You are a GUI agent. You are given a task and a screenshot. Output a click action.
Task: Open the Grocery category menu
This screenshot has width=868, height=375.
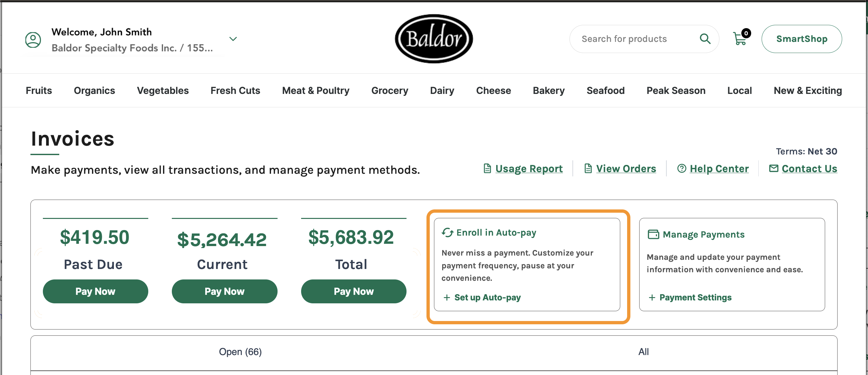[x=389, y=91]
